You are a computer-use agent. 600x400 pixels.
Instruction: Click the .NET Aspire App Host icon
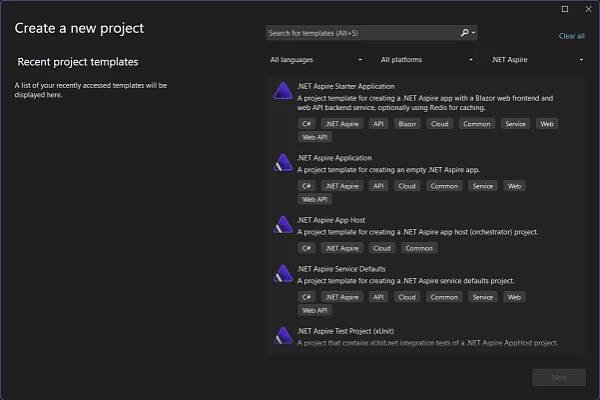click(x=283, y=225)
